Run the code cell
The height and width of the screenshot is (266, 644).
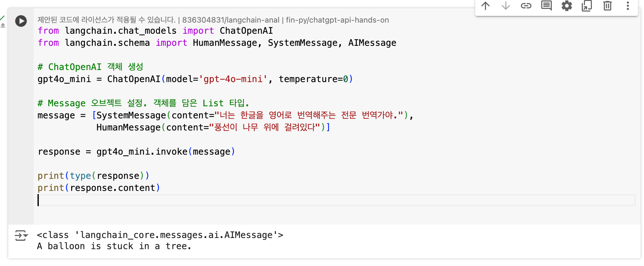point(21,21)
